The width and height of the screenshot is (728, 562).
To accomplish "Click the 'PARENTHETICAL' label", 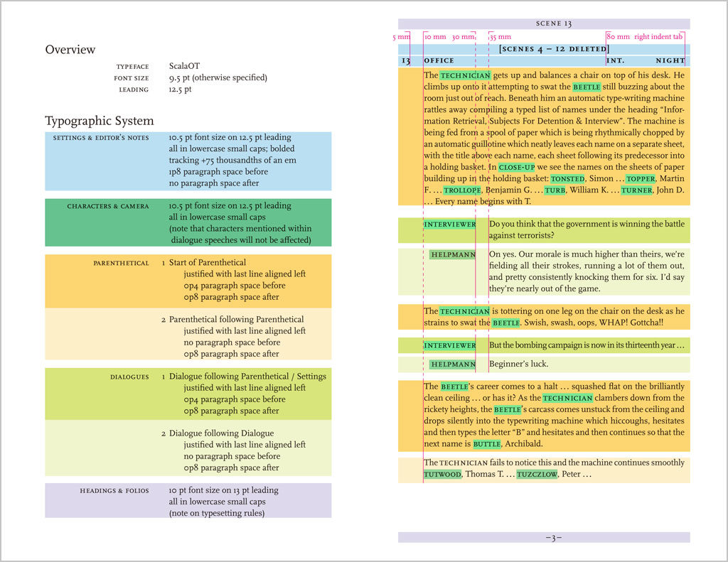I will (121, 263).
